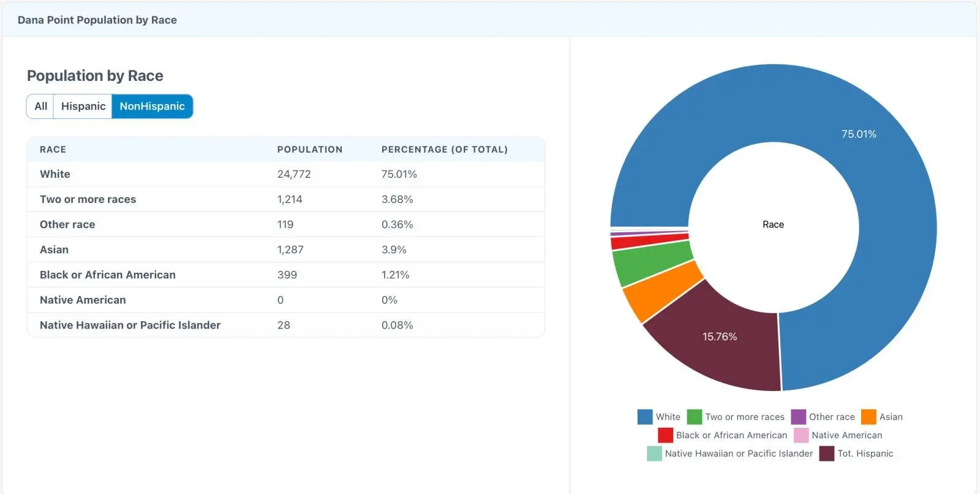Toggle the White legend color swatch
The width and height of the screenshot is (980, 494).
pyautogui.click(x=645, y=417)
